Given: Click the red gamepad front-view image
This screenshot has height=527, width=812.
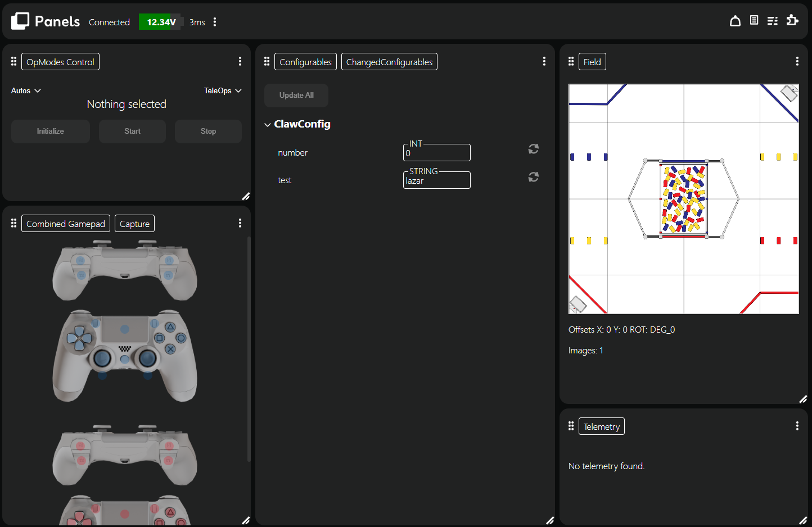Looking at the screenshot, I should tap(125, 455).
